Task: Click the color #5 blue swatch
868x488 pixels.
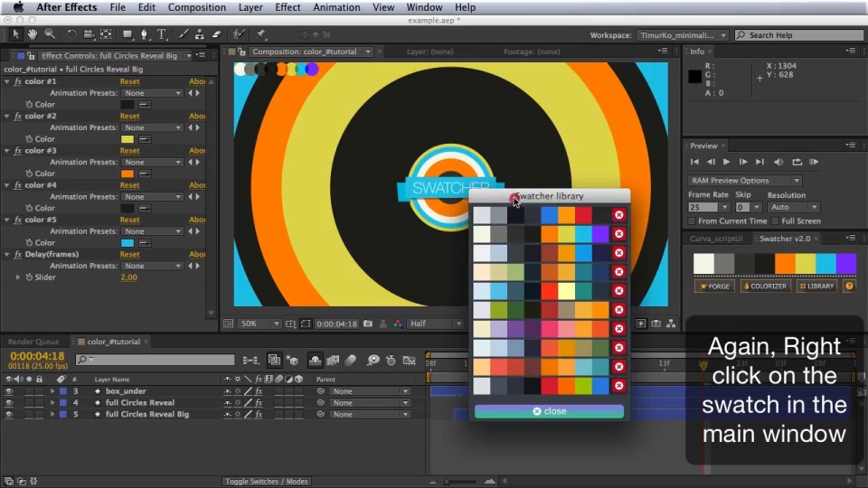Action: [x=127, y=243]
